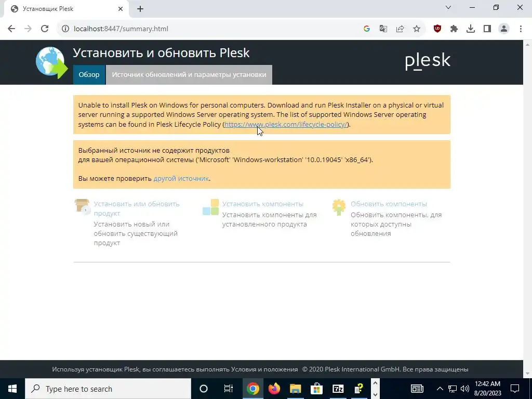
Task: Open the extensions puzzle icon
Action: coord(454,29)
